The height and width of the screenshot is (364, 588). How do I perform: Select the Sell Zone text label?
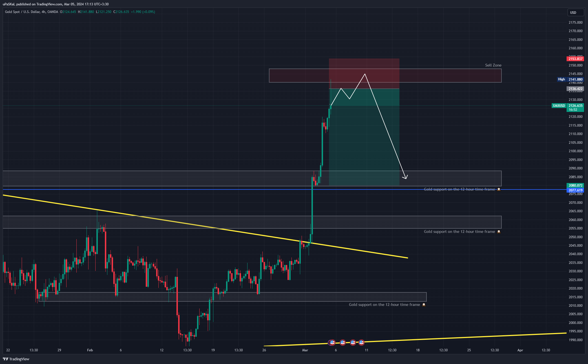493,65
